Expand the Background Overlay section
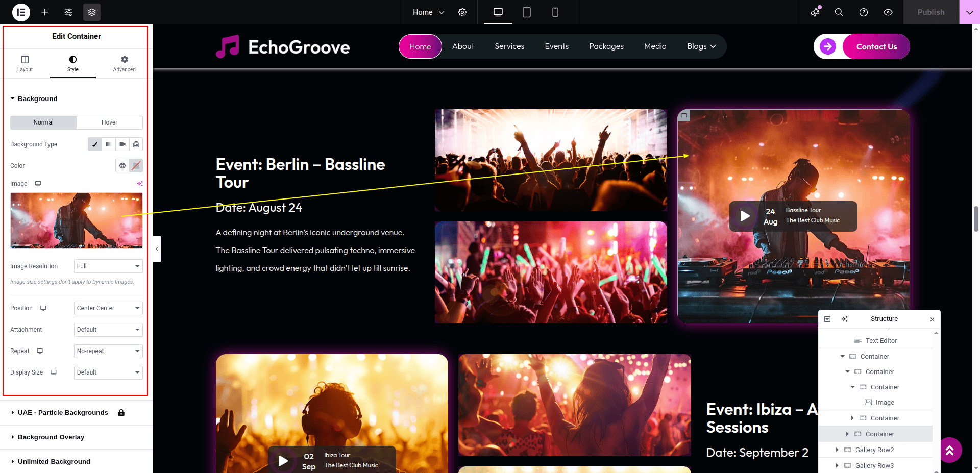Screen dimensions: 980x473 (51, 437)
